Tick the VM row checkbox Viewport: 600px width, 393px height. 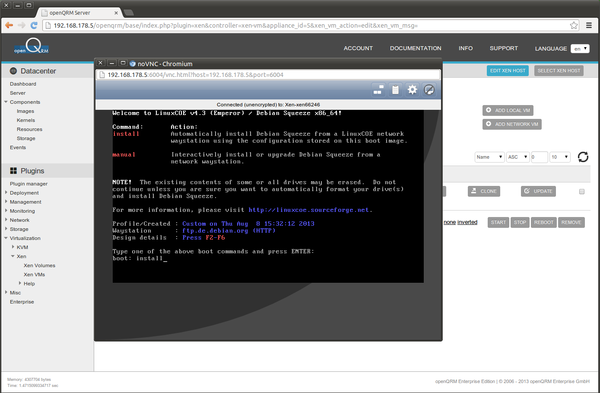(x=582, y=191)
